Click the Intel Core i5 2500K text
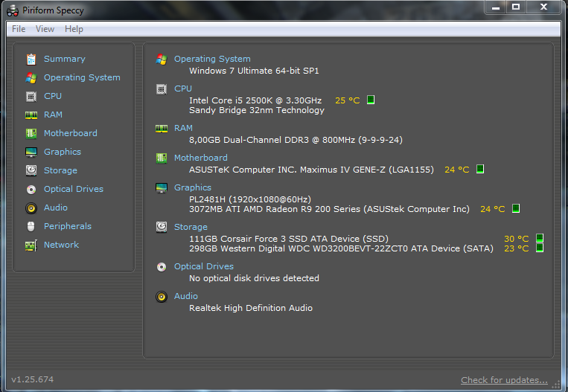Image resolution: width=568 pixels, height=392 pixels. coord(255,100)
